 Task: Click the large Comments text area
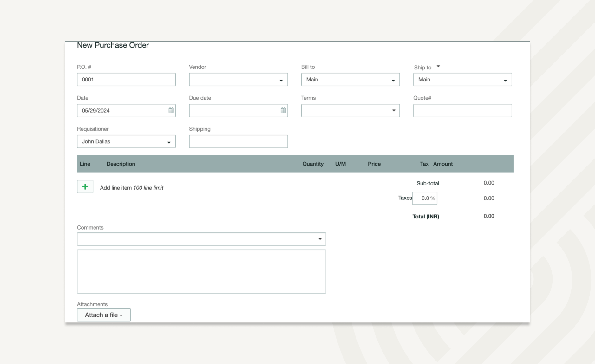pyautogui.click(x=201, y=271)
